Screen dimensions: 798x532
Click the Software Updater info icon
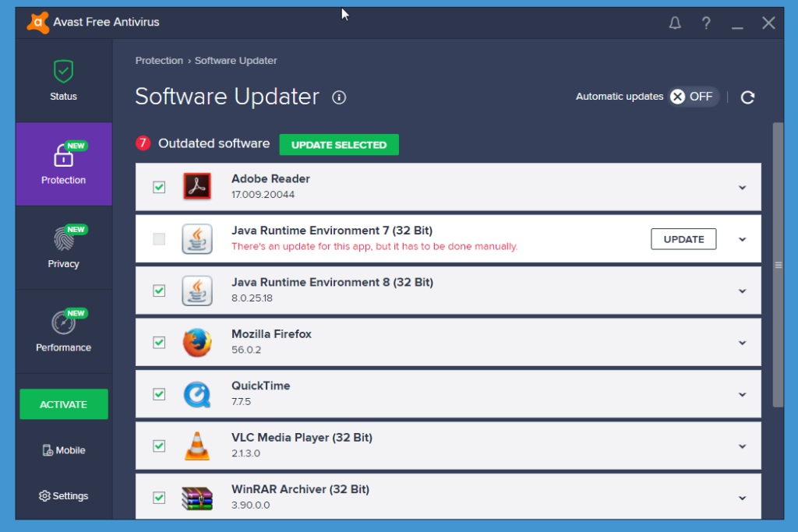(339, 97)
